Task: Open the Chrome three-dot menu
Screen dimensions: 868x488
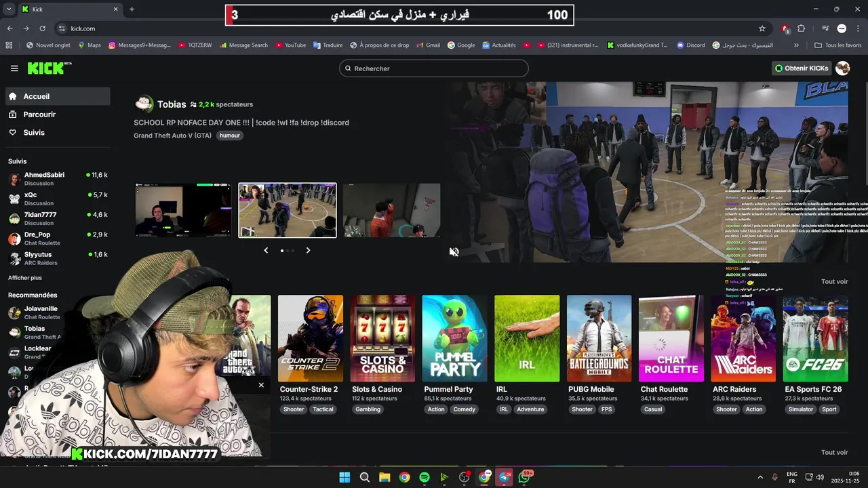Action: 858,28
